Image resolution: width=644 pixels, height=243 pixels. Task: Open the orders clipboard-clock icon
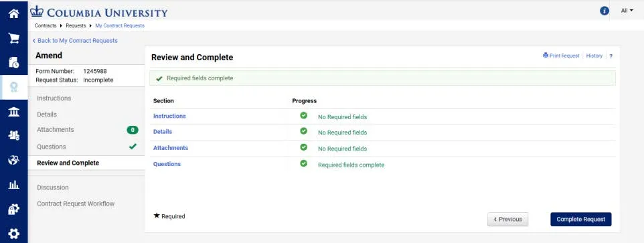13,62
